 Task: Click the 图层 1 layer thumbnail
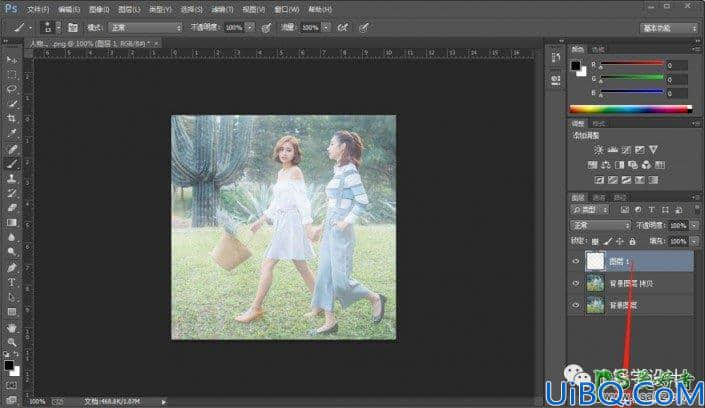coord(595,261)
